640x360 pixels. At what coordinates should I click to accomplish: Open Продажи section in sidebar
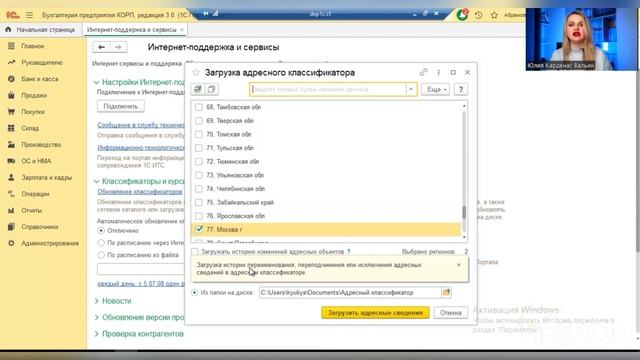pos(34,95)
